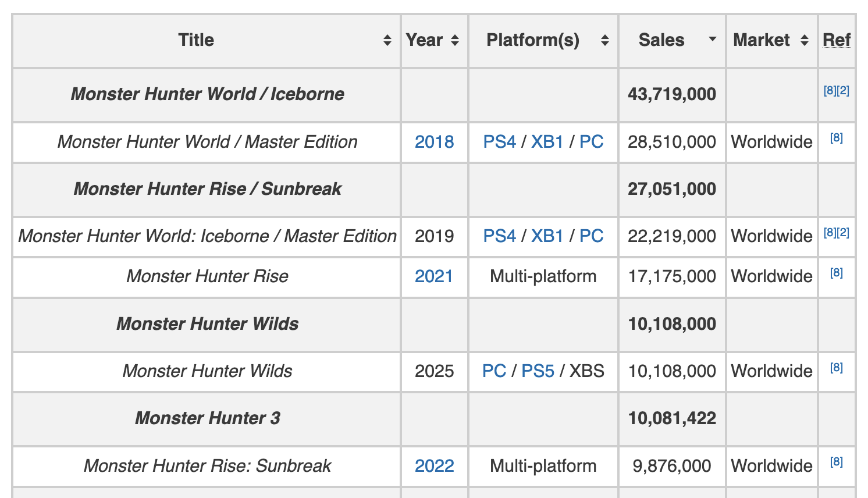The width and height of the screenshot is (868, 498).
Task: Select the bold 10,108,000 sales figure
Action: [672, 324]
